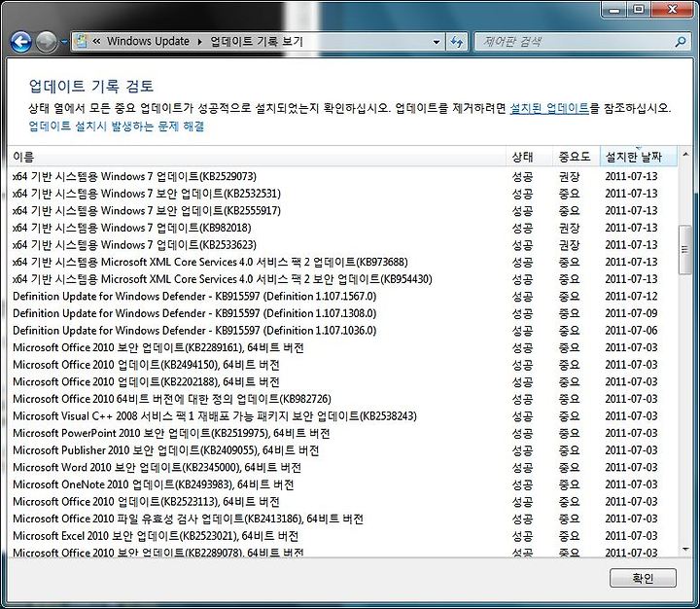Open the address bar history dropdown
Screen dimensions: 700x609
click(437, 43)
